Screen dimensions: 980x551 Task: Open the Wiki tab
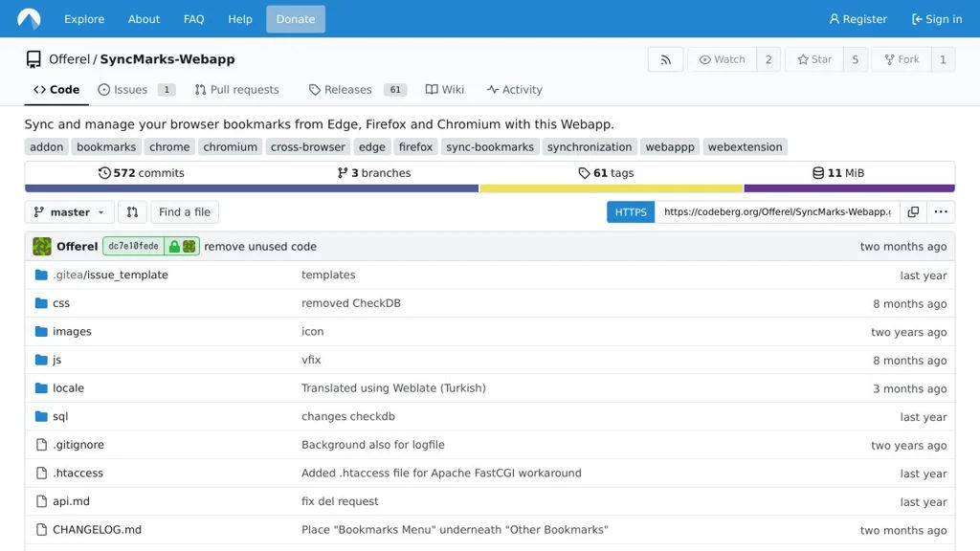445,90
